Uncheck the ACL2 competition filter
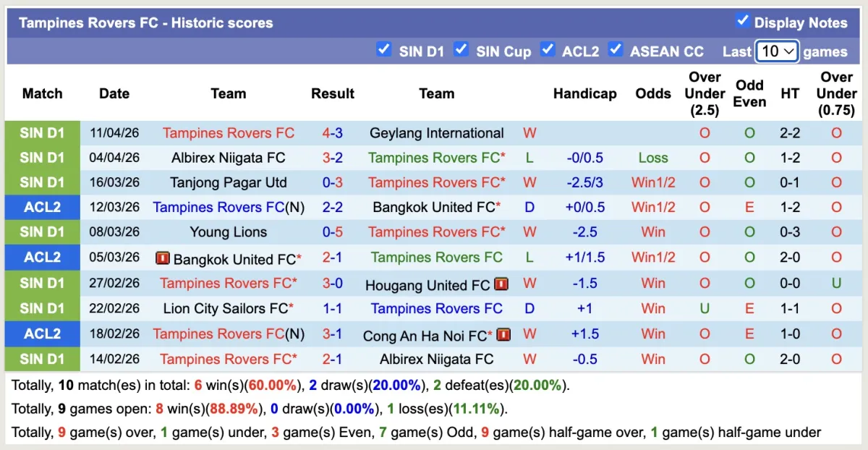Image resolution: width=868 pixels, height=450 pixels. (548, 49)
